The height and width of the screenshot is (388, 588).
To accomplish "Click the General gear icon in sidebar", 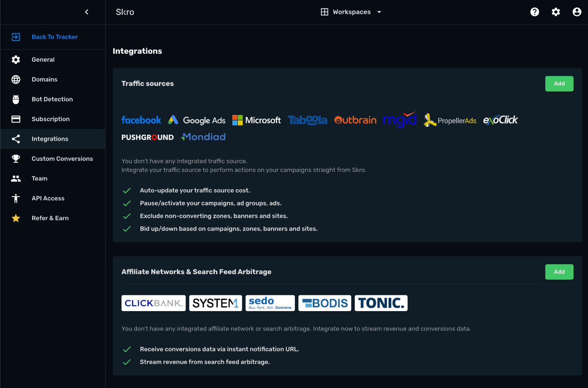I will (x=16, y=60).
